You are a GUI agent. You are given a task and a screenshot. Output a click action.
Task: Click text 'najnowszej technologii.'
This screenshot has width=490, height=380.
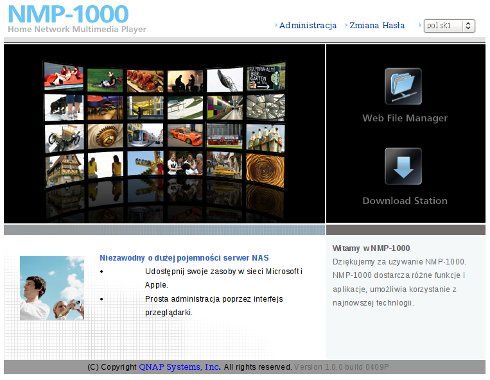pos(373,303)
